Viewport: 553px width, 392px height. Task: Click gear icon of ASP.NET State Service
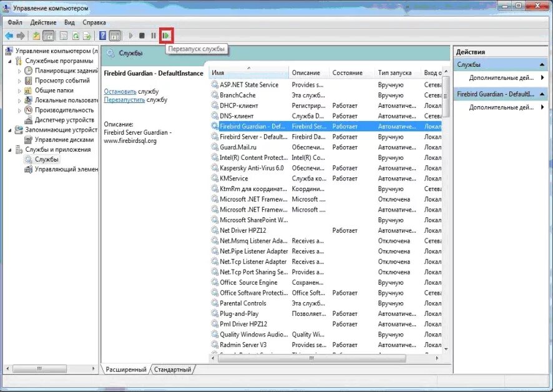click(215, 85)
